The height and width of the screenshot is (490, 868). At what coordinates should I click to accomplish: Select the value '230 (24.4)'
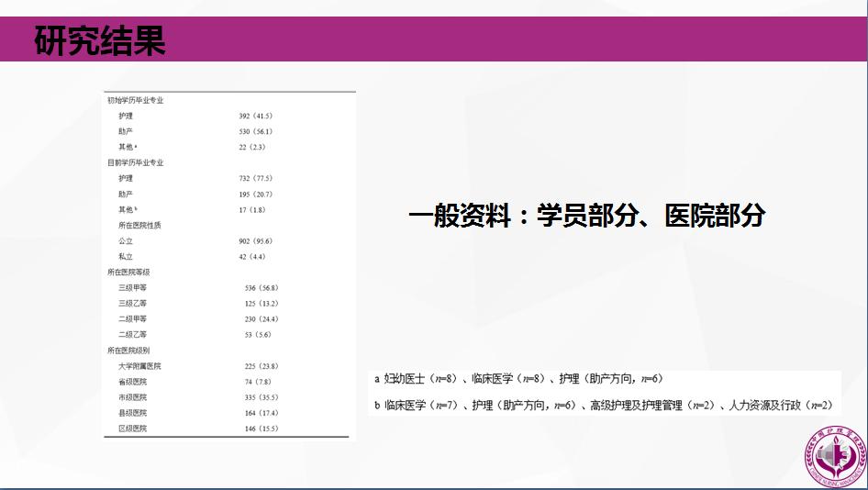[x=262, y=319]
